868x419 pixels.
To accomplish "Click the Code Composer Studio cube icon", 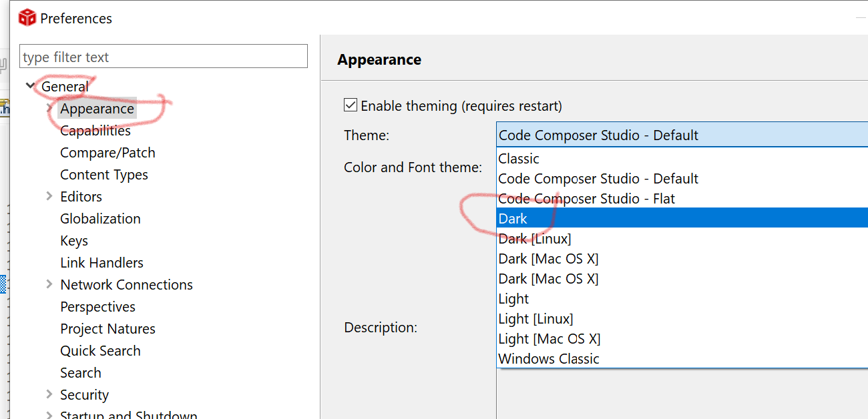I will tap(27, 18).
